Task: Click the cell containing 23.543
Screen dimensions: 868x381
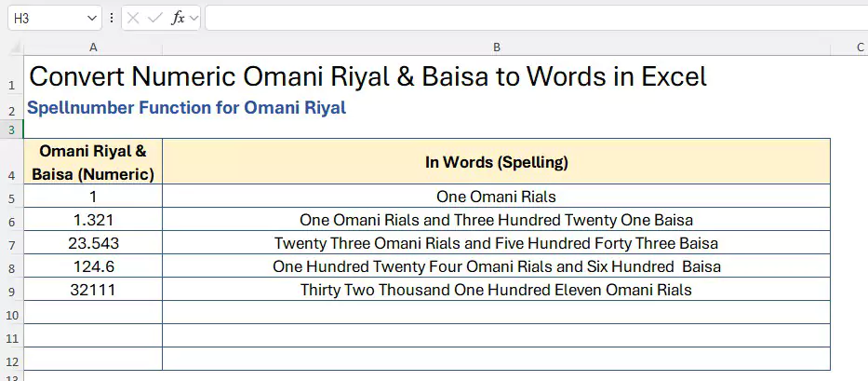Action: point(93,243)
